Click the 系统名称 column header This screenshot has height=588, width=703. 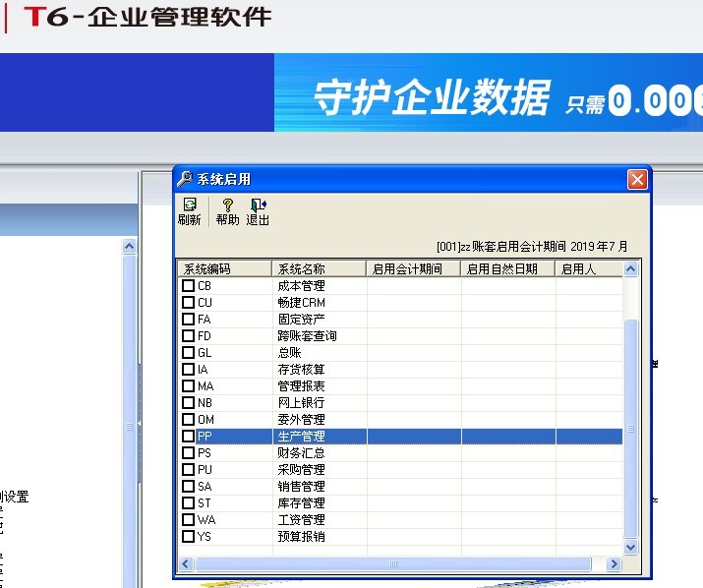[320, 269]
